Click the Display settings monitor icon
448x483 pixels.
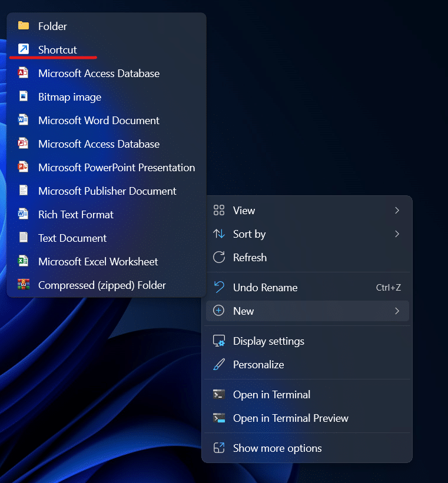219,341
